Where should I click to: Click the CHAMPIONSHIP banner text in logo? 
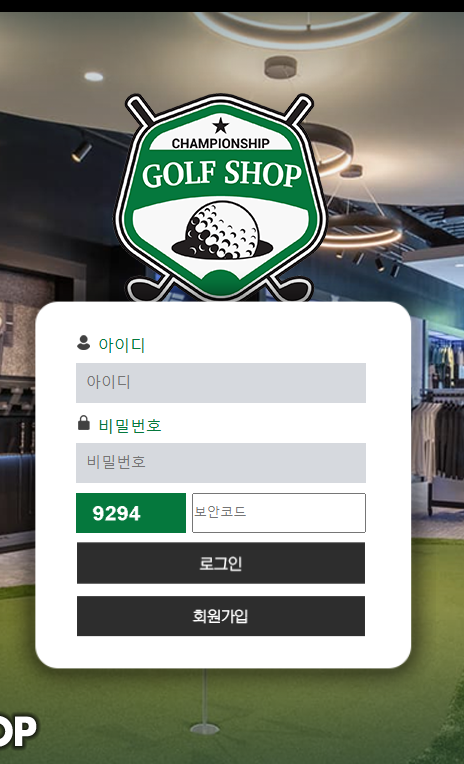point(220,143)
